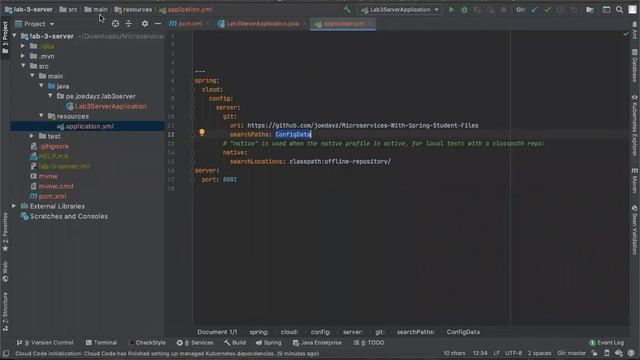Viewport: 640px width, 360px height.
Task: Open the Event Log
Action: 607,342
